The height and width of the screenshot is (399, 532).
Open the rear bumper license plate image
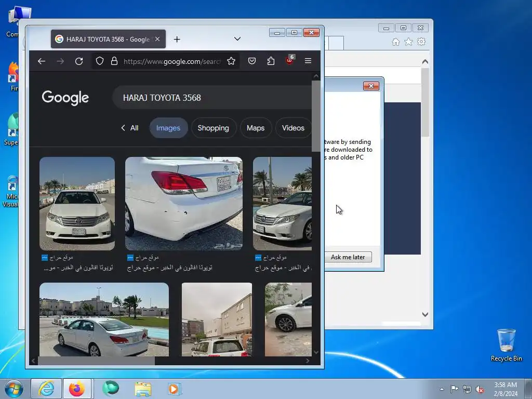coord(184,204)
